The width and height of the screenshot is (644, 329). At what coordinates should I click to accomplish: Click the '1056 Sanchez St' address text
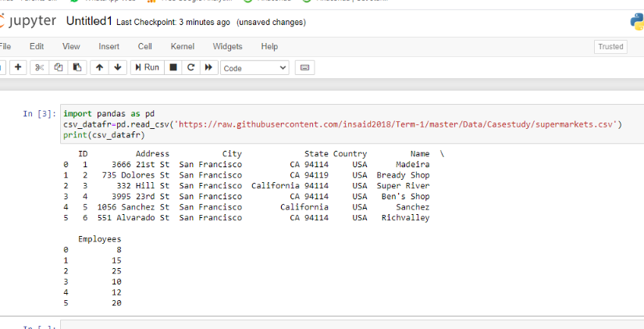point(133,207)
